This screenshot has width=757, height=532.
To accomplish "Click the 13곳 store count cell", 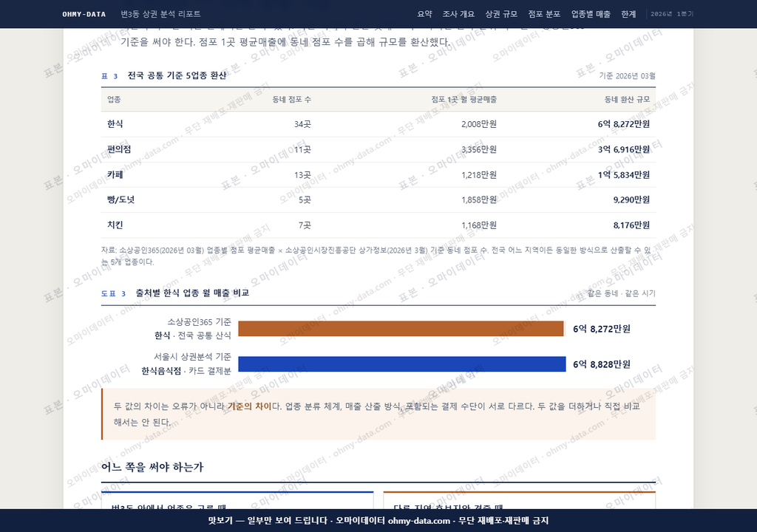I will [x=302, y=175].
